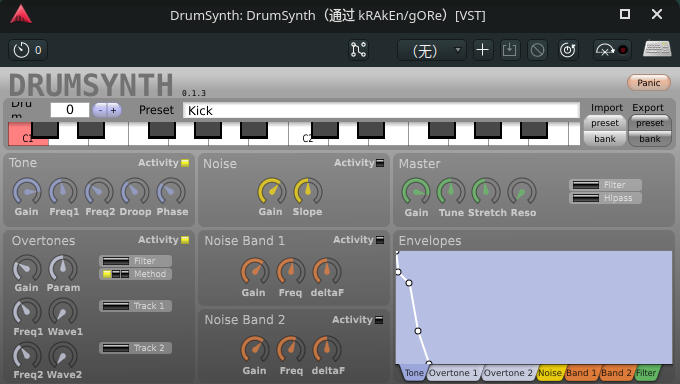Click the Tone Gain knob
Image resolution: width=680 pixels, height=384 pixels.
coord(27,191)
